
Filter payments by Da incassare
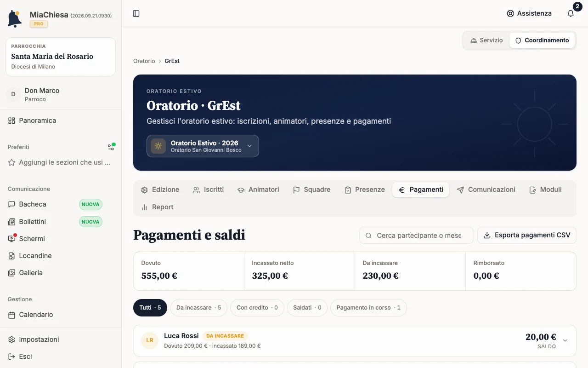pyautogui.click(x=198, y=308)
